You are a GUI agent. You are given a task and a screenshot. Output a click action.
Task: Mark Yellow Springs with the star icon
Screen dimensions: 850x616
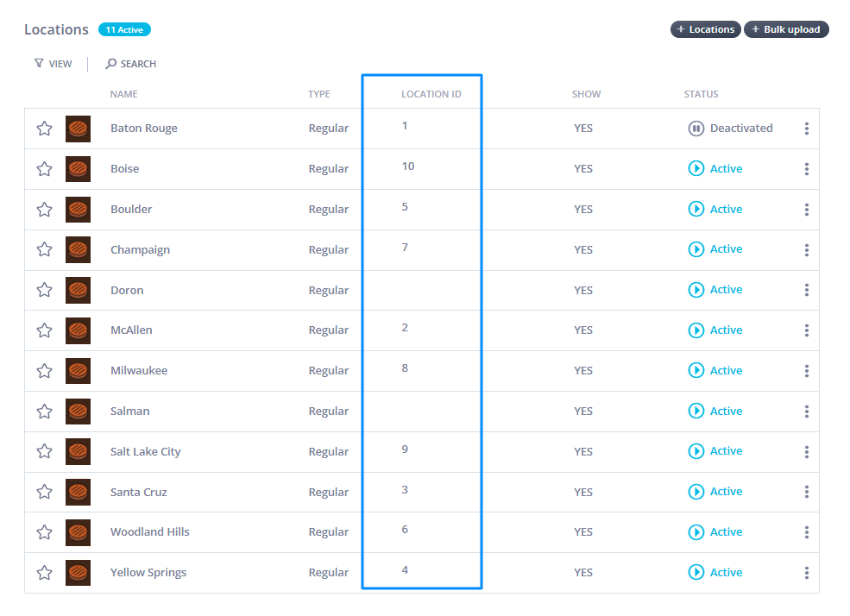coord(45,573)
